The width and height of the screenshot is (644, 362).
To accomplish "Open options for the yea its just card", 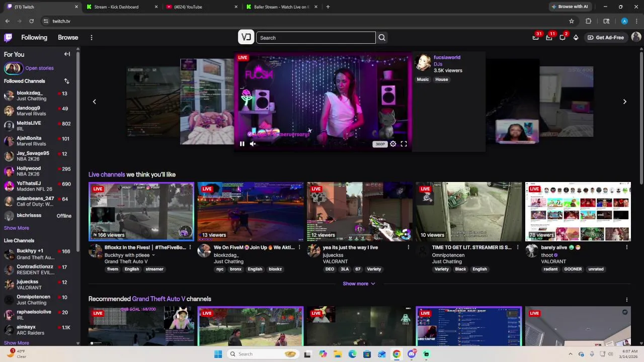I will point(408,247).
